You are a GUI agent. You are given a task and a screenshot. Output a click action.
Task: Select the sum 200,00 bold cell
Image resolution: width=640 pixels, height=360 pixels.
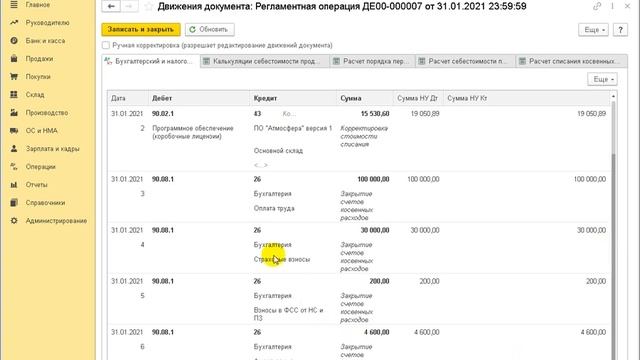coord(379,281)
